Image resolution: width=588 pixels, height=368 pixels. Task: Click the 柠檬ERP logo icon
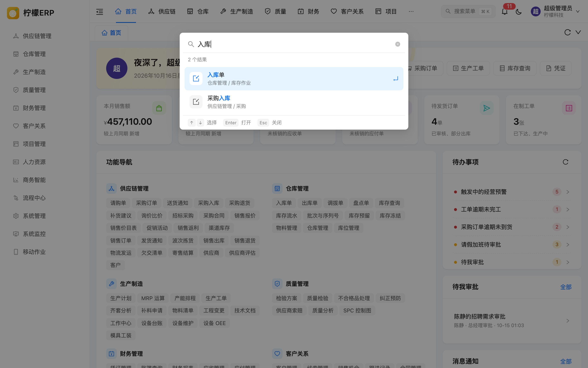pos(13,13)
